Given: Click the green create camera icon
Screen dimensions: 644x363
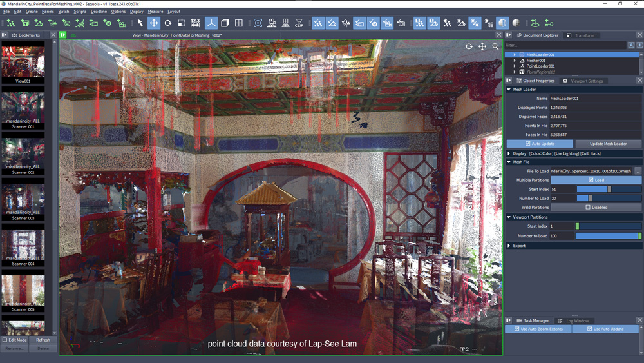Looking at the screenshot, I should pos(121,23).
